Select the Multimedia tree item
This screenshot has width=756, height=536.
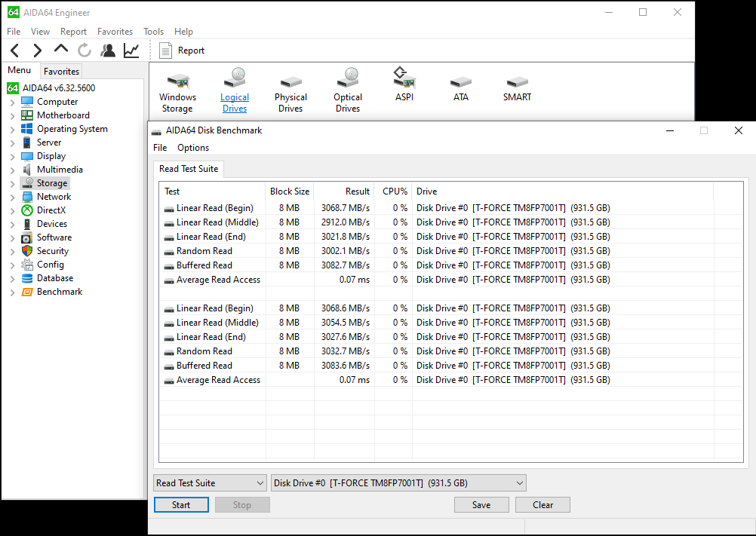click(60, 170)
